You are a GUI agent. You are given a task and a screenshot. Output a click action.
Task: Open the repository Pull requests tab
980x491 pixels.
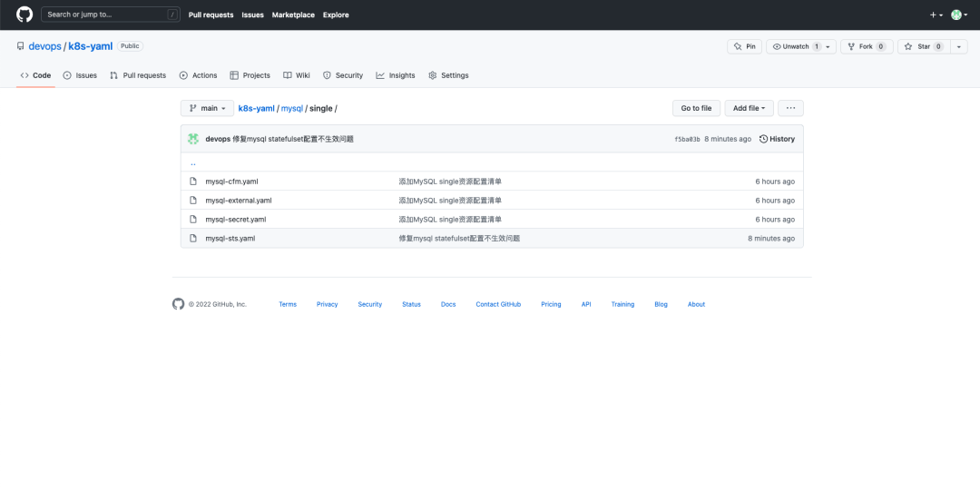tap(138, 75)
